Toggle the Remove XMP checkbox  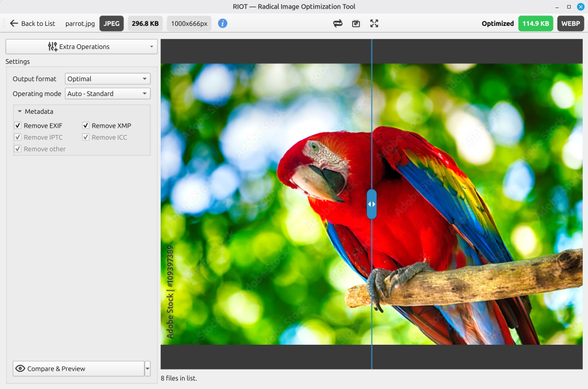click(86, 125)
